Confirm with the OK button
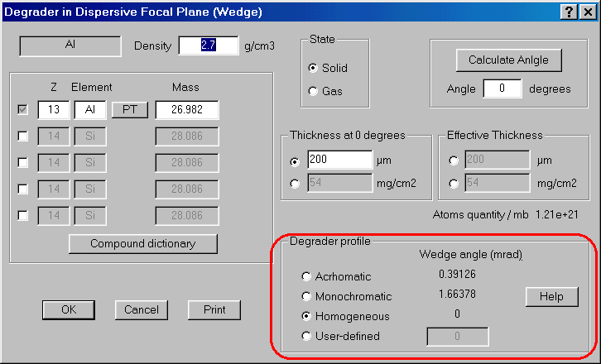The width and height of the screenshot is (601, 364). coord(70,309)
